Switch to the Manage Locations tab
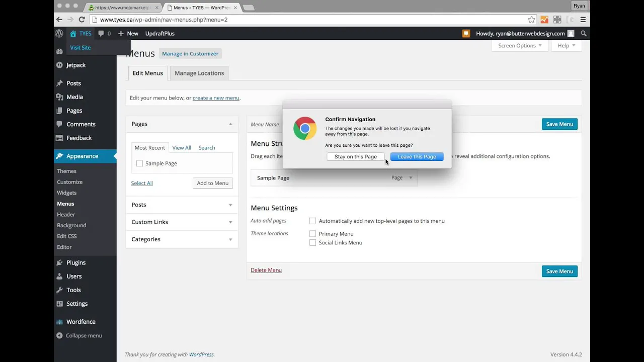Image resolution: width=644 pixels, height=362 pixels. 199,73
